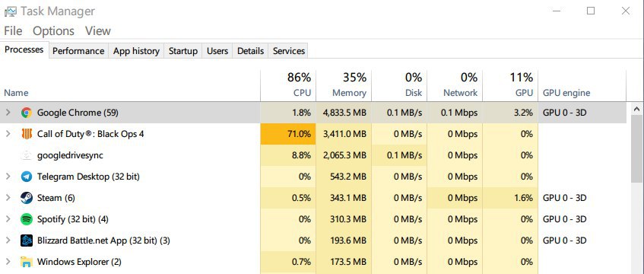Click the 543.2 MB memory cell
Viewport: 644px width, 274px height.
pos(344,177)
